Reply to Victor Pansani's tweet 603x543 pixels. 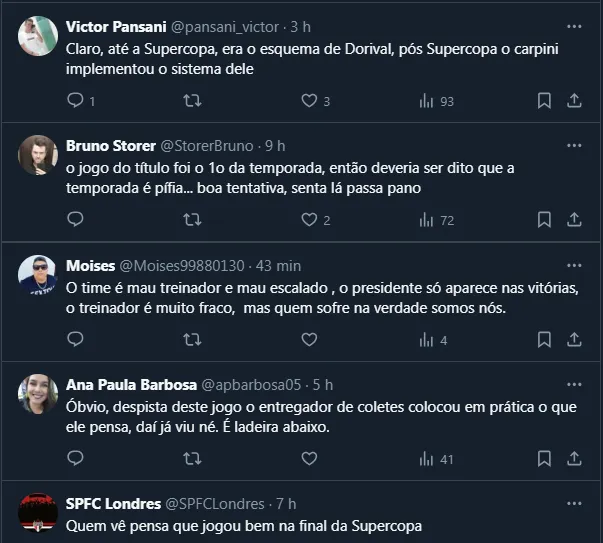tap(75, 100)
